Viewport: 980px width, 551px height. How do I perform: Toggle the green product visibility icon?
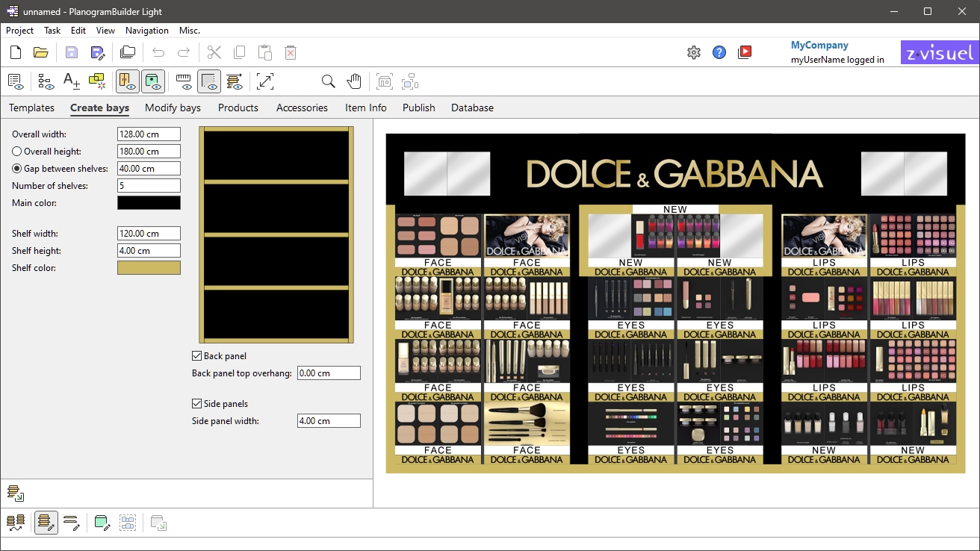click(153, 81)
